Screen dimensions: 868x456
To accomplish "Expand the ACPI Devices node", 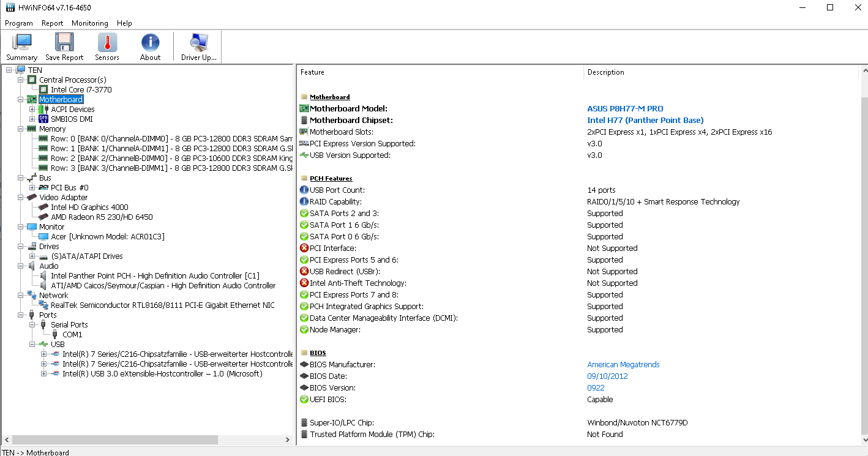I will [32, 110].
